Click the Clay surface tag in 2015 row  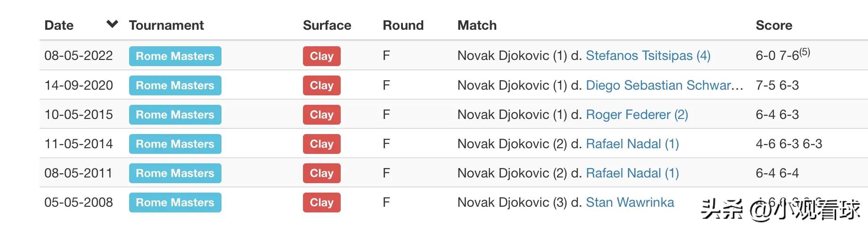click(x=321, y=115)
